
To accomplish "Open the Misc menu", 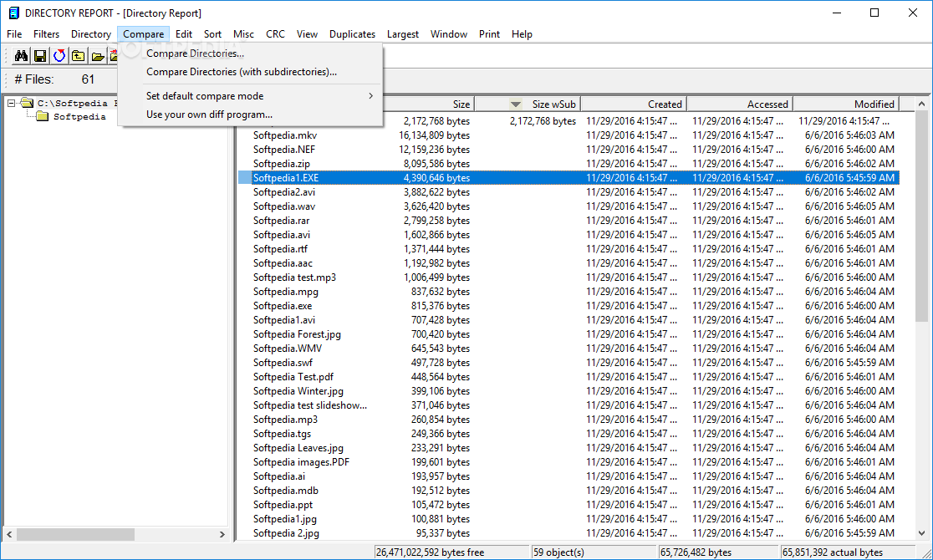I will pyautogui.click(x=243, y=34).
